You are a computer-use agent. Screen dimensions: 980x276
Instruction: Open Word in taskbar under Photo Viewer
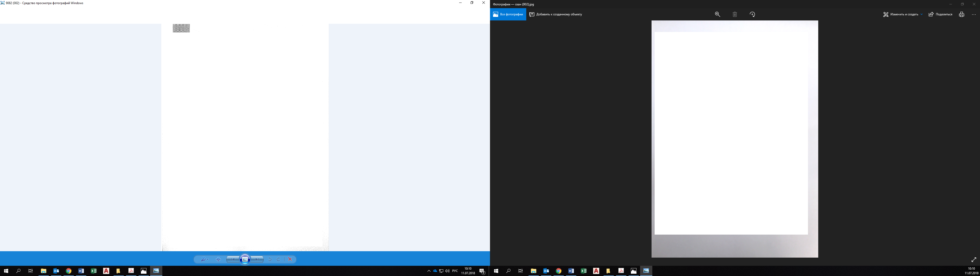click(x=81, y=271)
